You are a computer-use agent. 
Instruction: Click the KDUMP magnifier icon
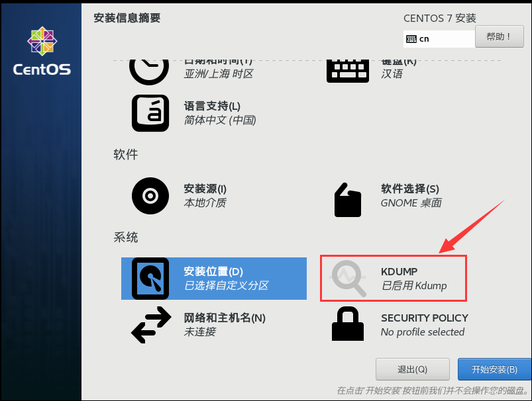tap(348, 279)
